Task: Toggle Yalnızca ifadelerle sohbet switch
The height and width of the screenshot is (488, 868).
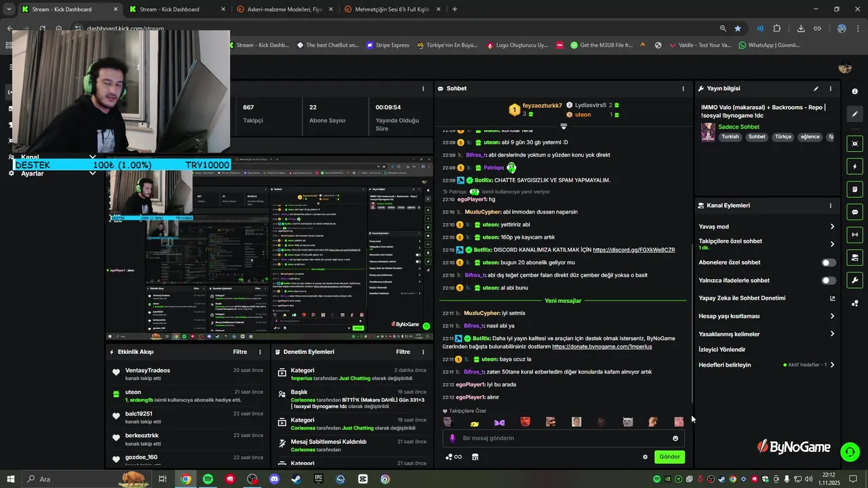Action: (829, 281)
